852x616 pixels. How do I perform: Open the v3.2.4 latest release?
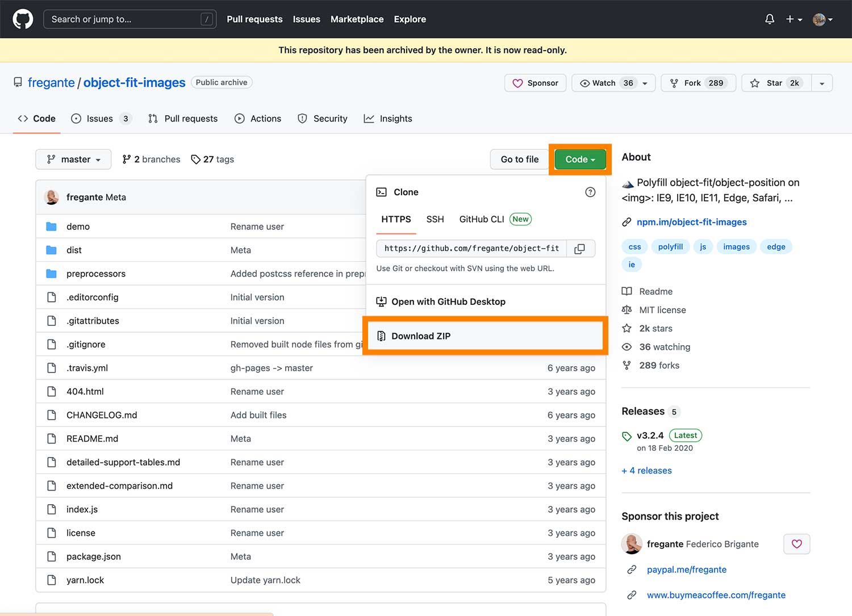pos(650,435)
